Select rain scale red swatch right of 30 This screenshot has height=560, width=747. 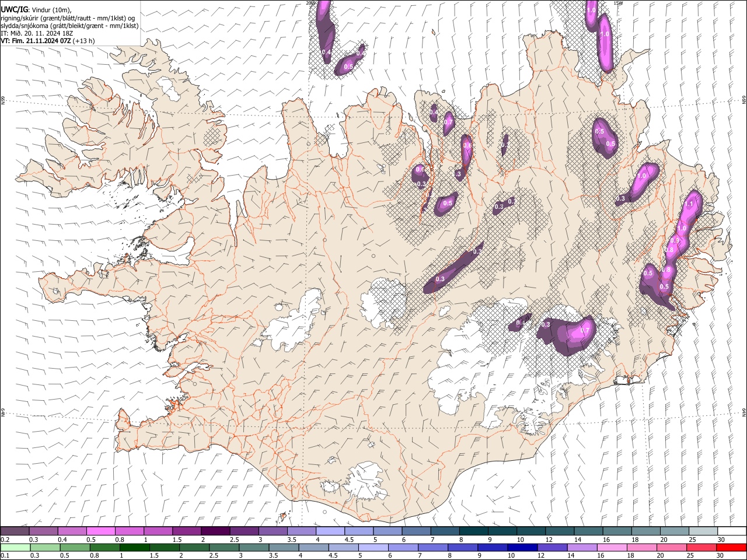(732, 548)
